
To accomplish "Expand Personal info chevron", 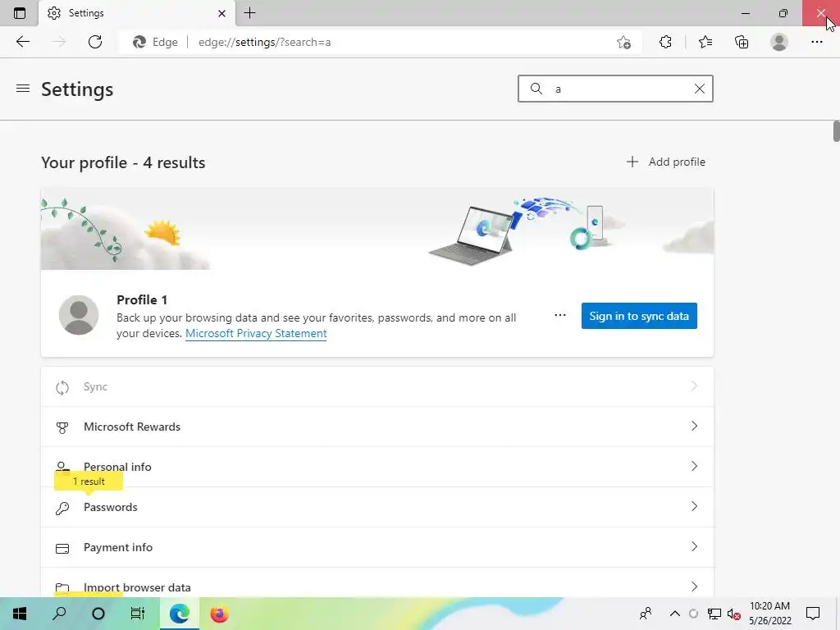I will tap(694, 466).
